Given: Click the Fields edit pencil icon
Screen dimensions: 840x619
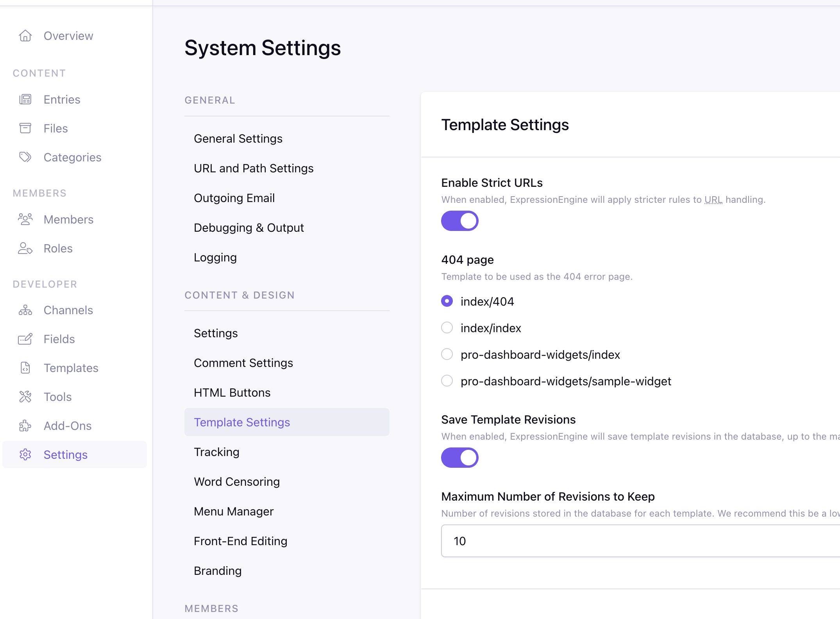Looking at the screenshot, I should 25,339.
